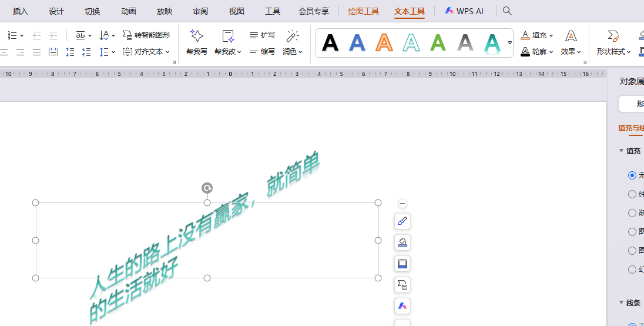Select the fill radio labeled 纯
Viewport: 644px width, 326px height.
coord(632,194)
